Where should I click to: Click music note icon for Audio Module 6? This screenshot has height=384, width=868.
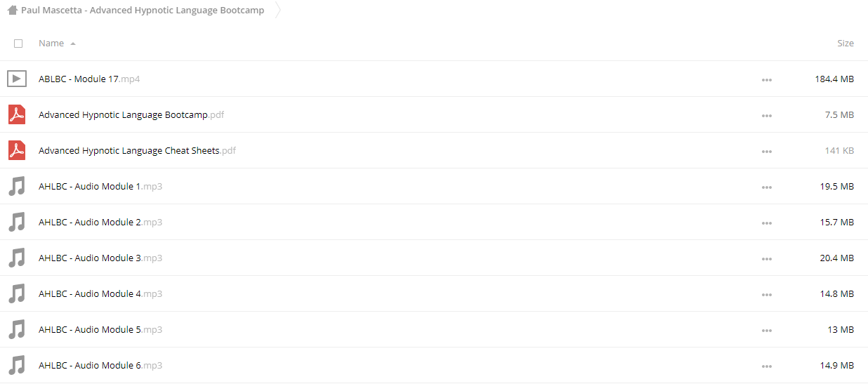(17, 365)
